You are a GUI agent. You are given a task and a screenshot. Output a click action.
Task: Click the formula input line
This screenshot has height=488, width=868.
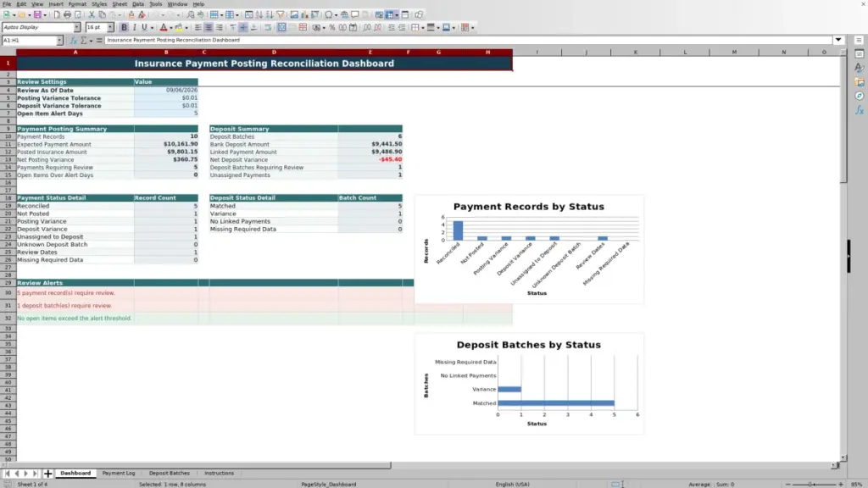pos(468,40)
